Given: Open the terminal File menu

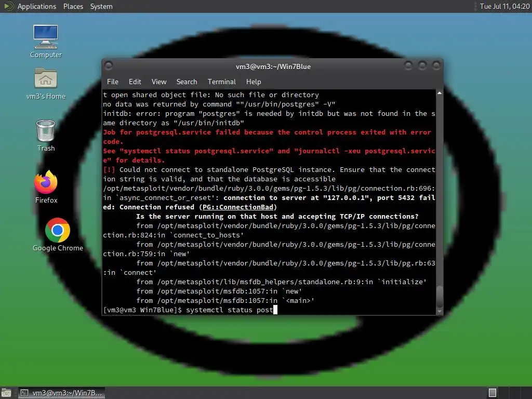Looking at the screenshot, I should point(113,82).
